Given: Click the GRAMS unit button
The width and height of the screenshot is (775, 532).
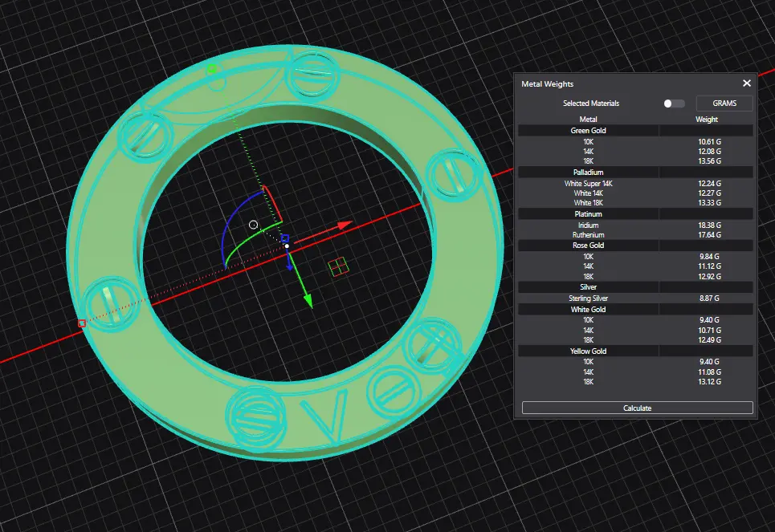Looking at the screenshot, I should (724, 104).
